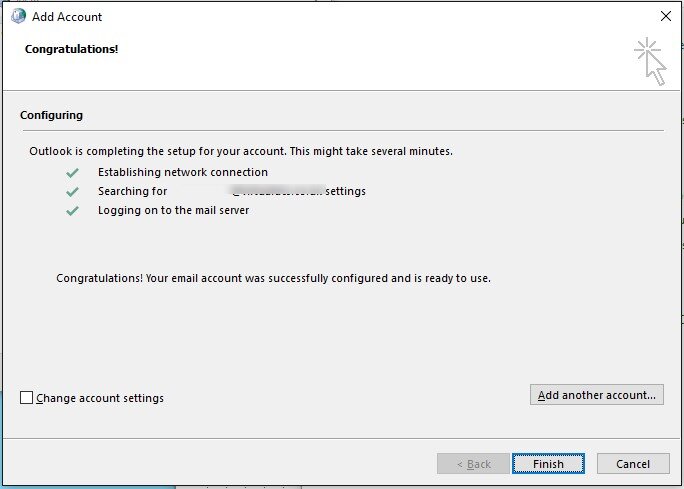Open Add another account dialog
This screenshot has width=684, height=489.
pyautogui.click(x=597, y=394)
